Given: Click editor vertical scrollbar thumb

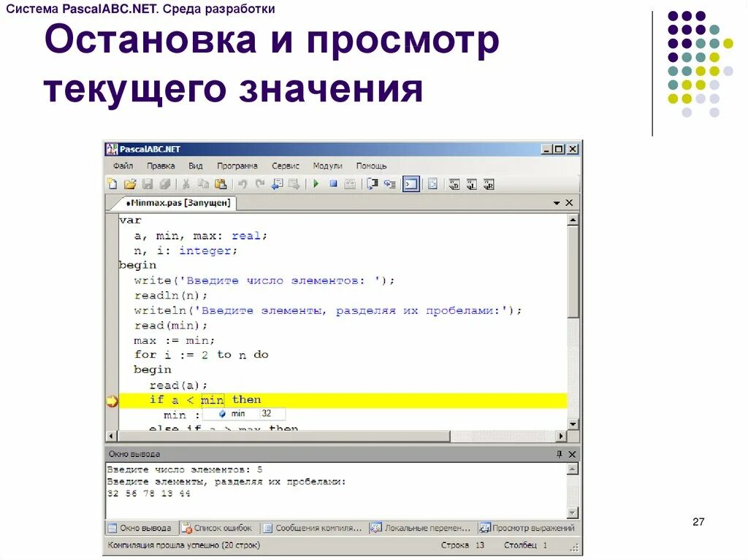Looking at the screenshot, I should [x=573, y=272].
